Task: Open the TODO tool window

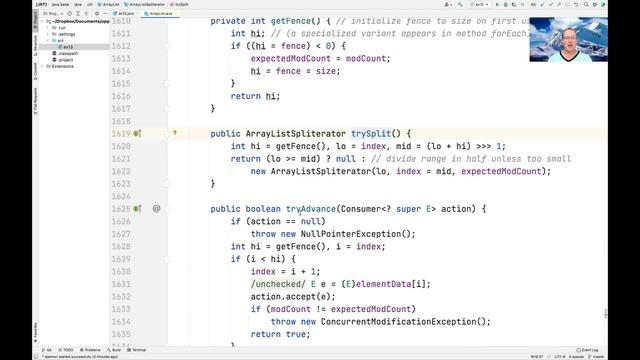Action: click(66, 350)
